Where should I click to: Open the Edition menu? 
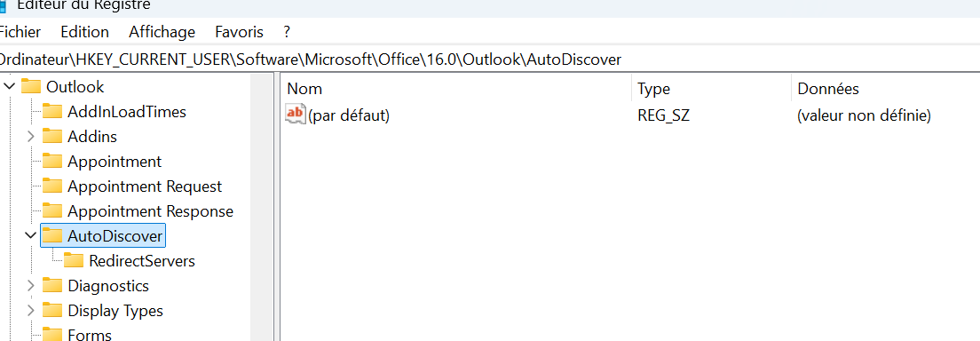[84, 32]
